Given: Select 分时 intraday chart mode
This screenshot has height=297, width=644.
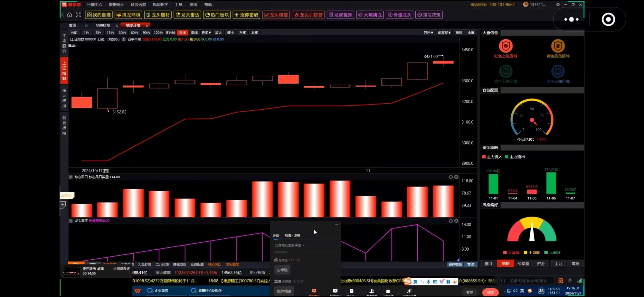Looking at the screenshot, I should coord(74,33).
